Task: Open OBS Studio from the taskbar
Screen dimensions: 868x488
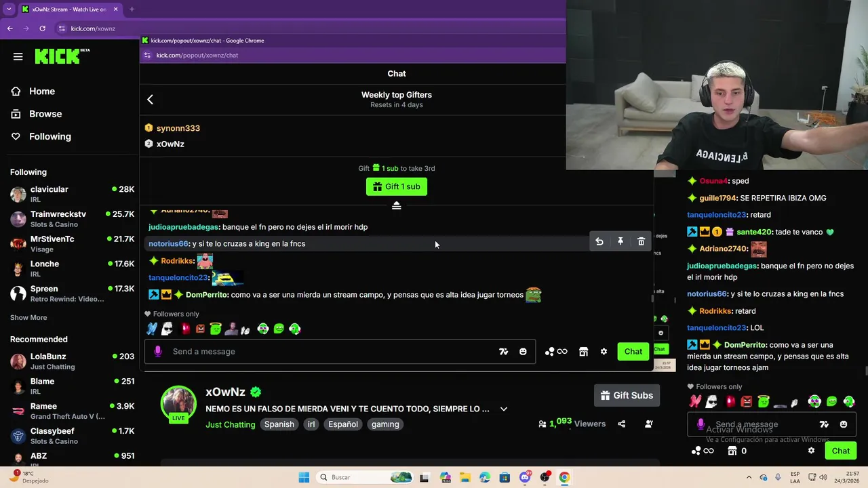Action: coord(545,477)
